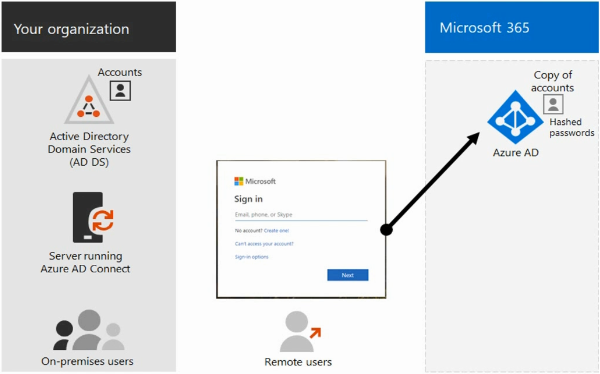Click the Azure AD label
Viewport: 600px width, 374px height.
coord(515,152)
